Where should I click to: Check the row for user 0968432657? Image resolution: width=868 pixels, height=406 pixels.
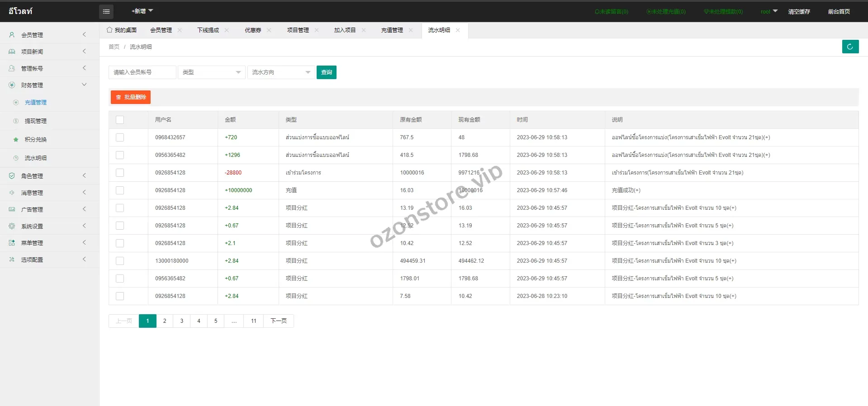(x=120, y=137)
